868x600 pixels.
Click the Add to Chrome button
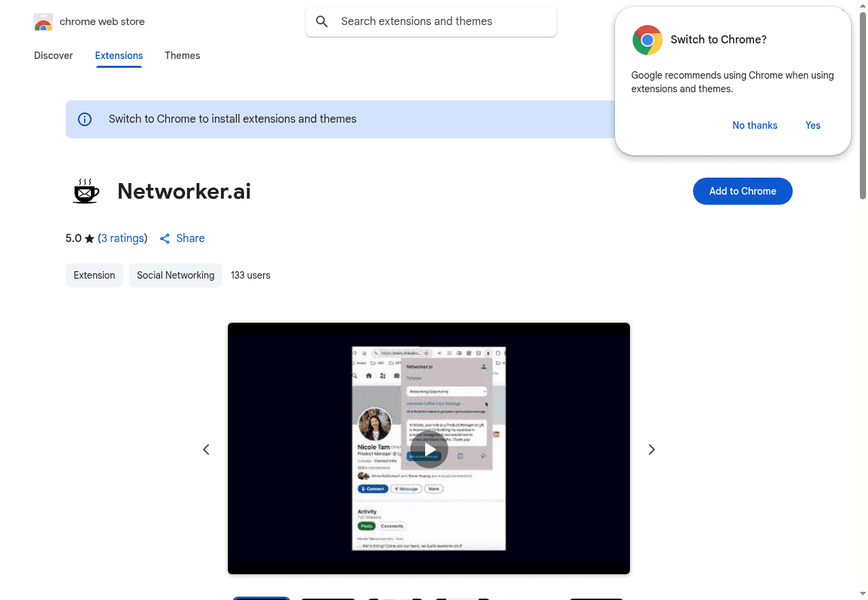pyautogui.click(x=743, y=191)
